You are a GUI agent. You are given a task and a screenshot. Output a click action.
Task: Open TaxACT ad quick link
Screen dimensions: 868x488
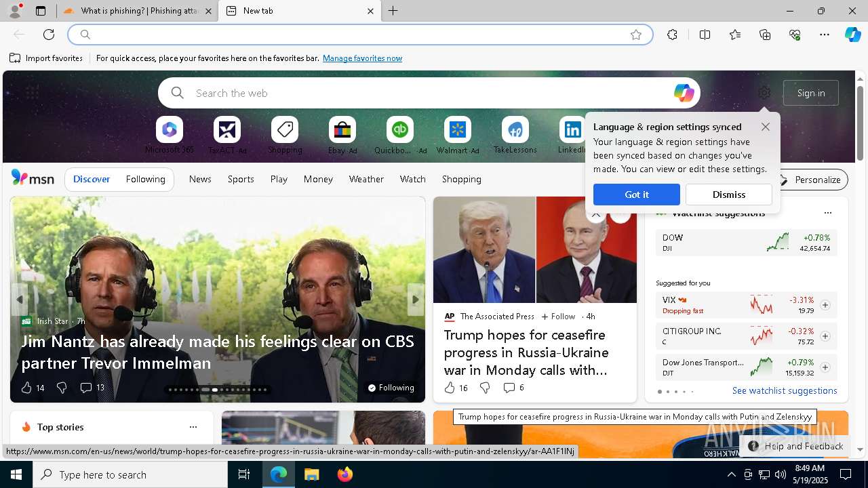(x=227, y=136)
